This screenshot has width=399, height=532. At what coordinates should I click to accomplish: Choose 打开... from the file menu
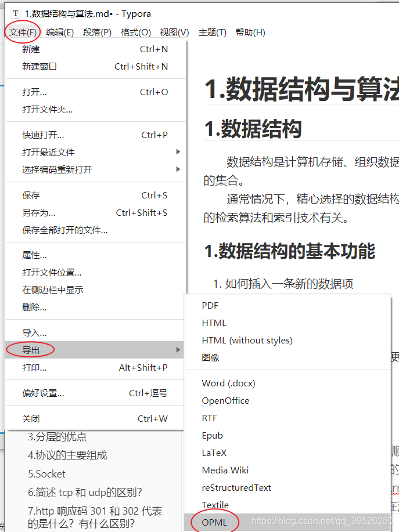click(95, 92)
